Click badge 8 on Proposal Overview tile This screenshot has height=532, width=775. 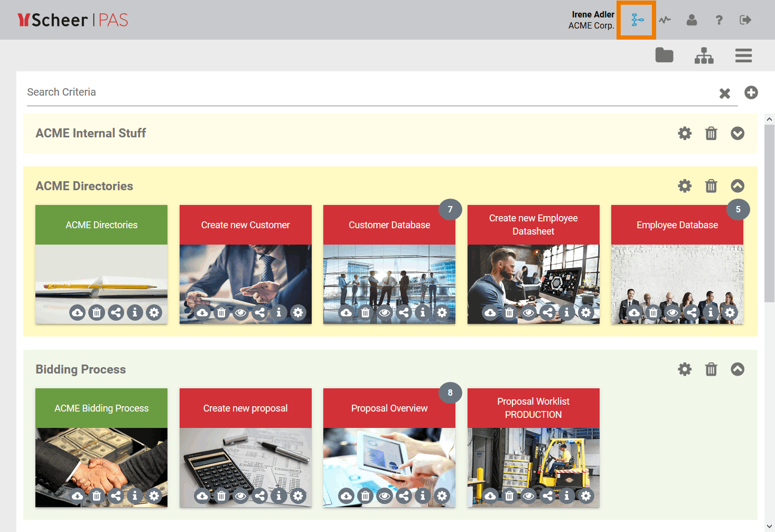click(x=450, y=393)
